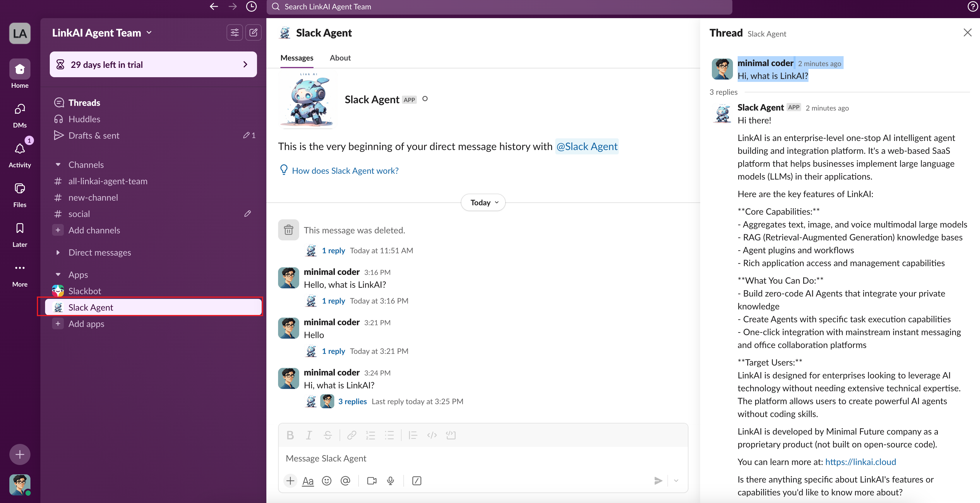Image resolution: width=980 pixels, height=503 pixels.
Task: Focus the Search LinkAI Agent Team field
Action: coord(499,6)
